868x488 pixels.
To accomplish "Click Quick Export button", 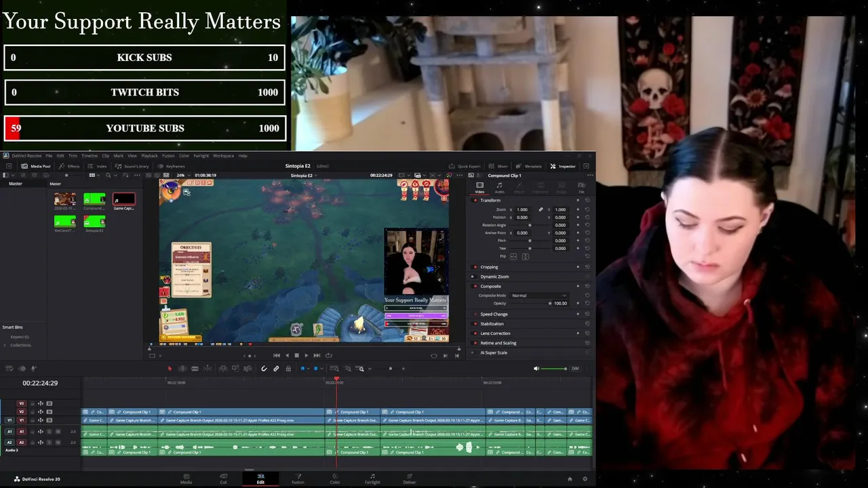I will coord(465,166).
